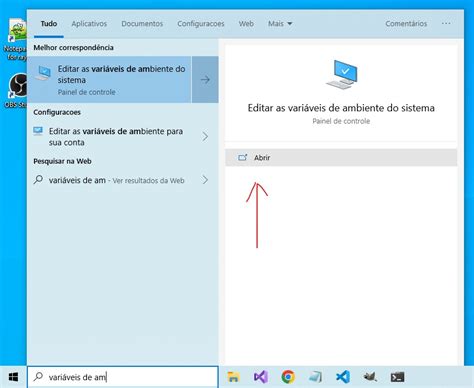Open the Comentários feedback link
This screenshot has height=388, width=474.
pyautogui.click(x=406, y=24)
